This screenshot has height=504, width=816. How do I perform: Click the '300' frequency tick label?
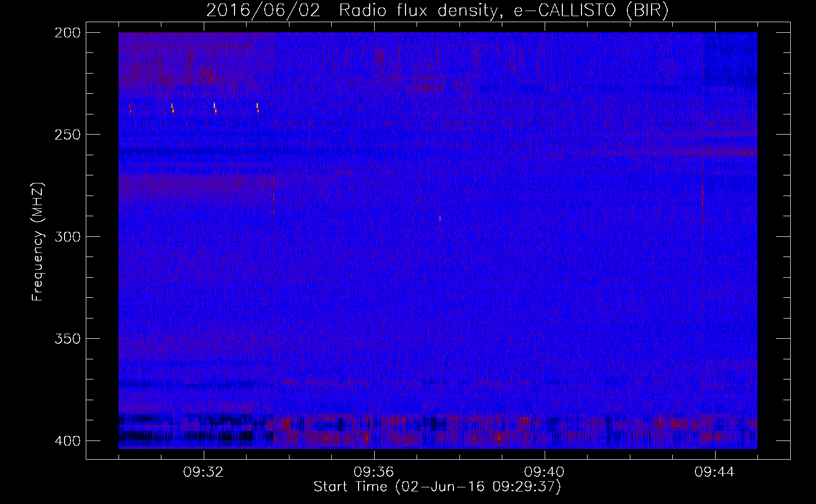pyautogui.click(x=67, y=236)
